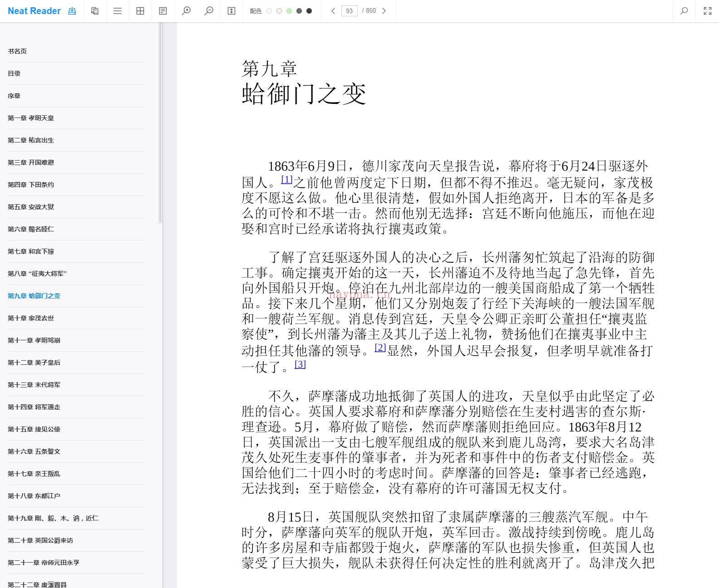The height and width of the screenshot is (588, 719).
Task: Open footnote [2] link
Action: pyautogui.click(x=380, y=348)
